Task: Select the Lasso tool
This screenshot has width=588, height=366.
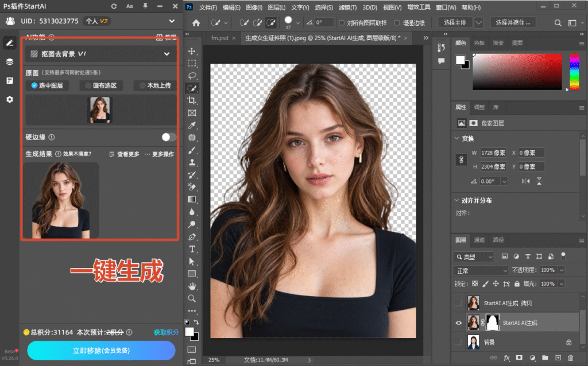Action: (192, 76)
